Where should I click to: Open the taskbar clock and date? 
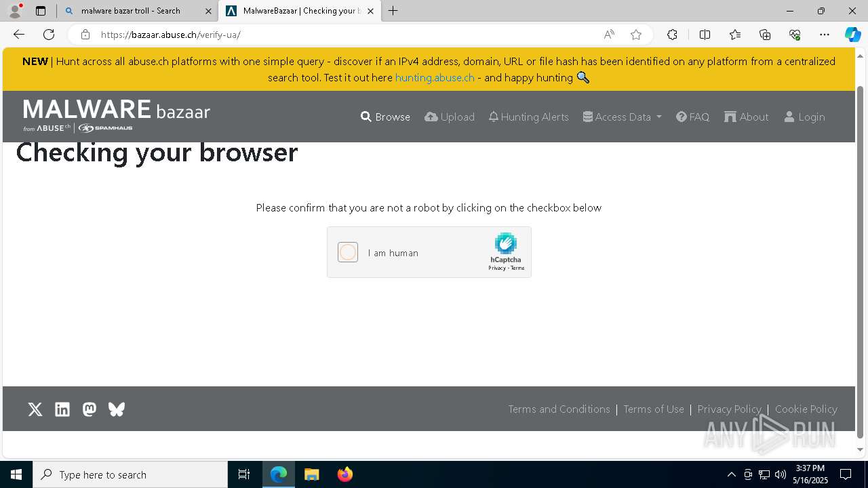(x=810, y=474)
